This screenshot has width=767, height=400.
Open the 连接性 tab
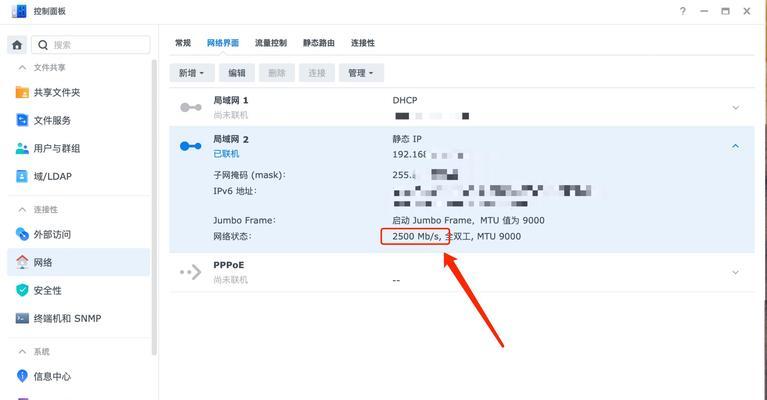click(362, 43)
